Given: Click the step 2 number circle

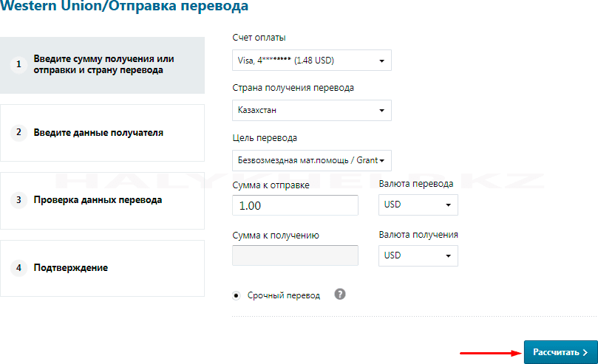Looking at the screenshot, I should 18,133.
